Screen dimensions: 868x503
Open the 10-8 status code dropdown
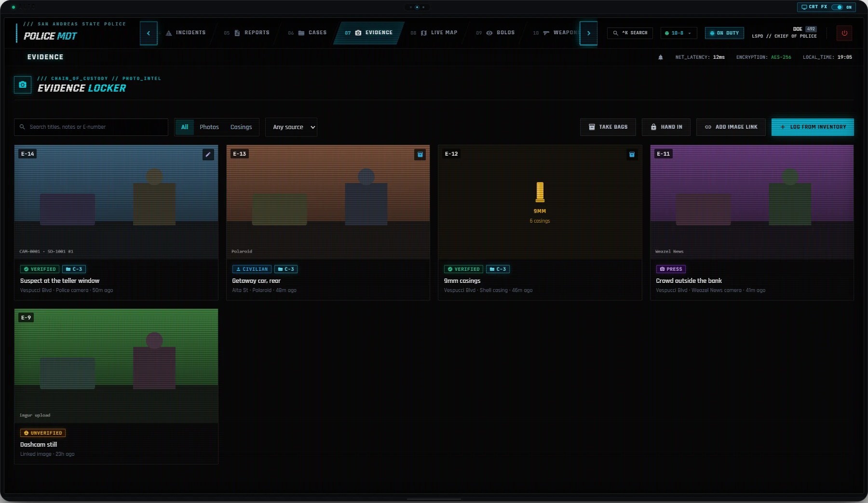[678, 33]
